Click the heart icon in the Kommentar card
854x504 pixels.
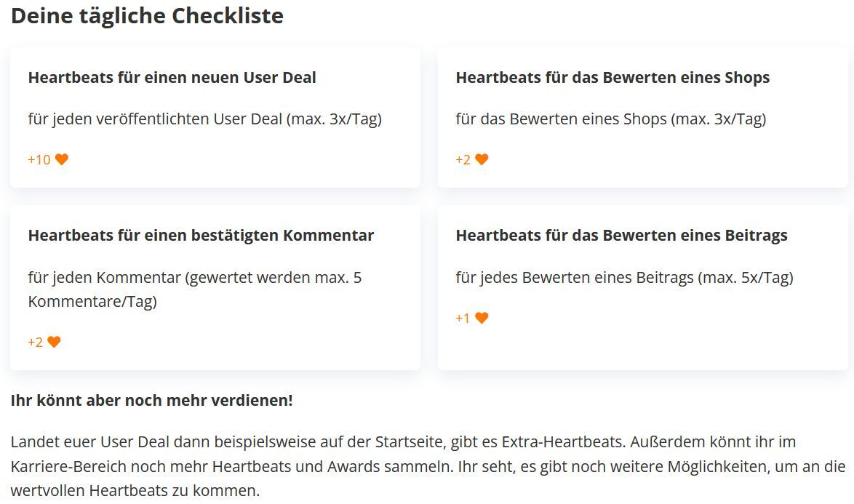tap(54, 342)
